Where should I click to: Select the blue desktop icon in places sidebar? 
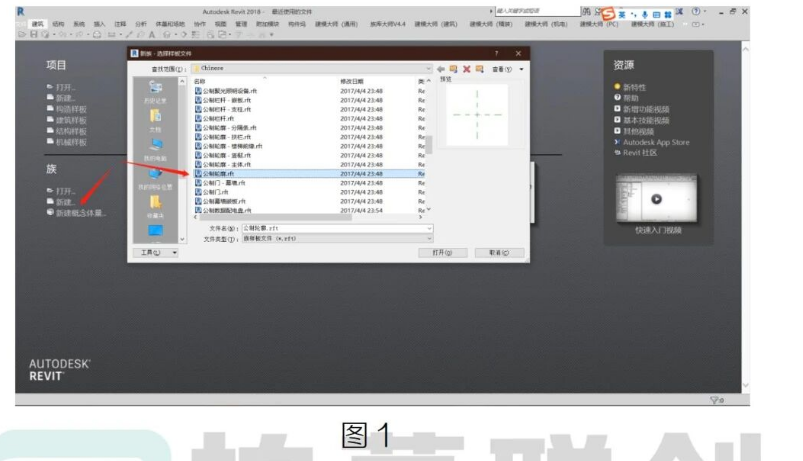(x=156, y=231)
